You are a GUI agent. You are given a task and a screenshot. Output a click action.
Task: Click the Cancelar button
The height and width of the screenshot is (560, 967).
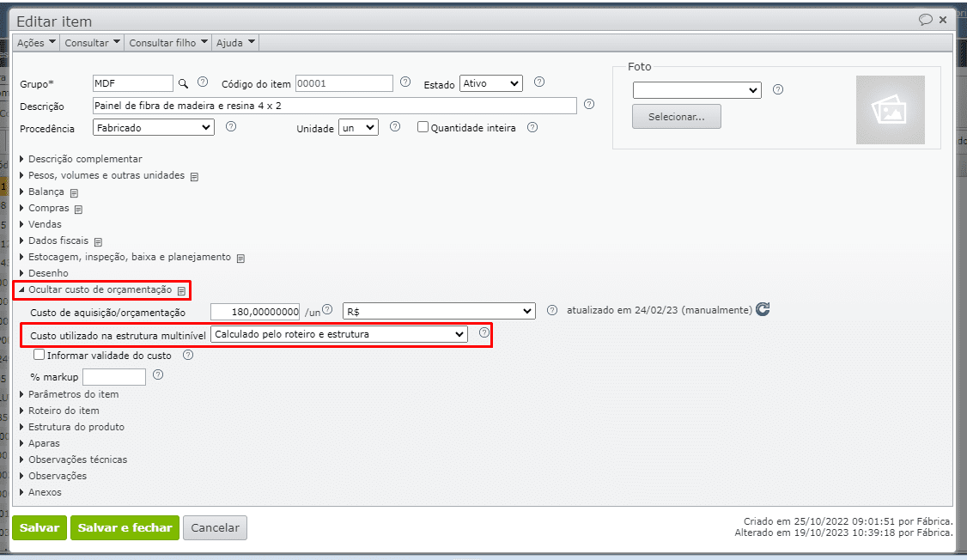216,528
